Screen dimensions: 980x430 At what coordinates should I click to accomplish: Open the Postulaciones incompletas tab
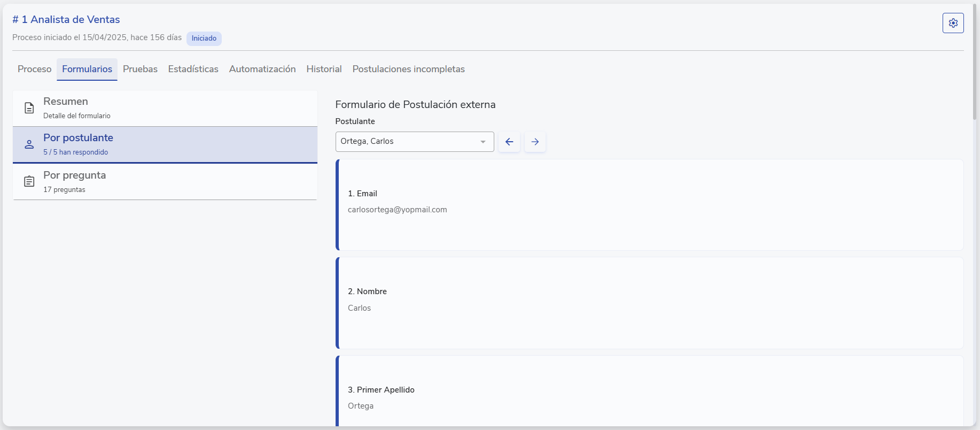click(x=408, y=69)
